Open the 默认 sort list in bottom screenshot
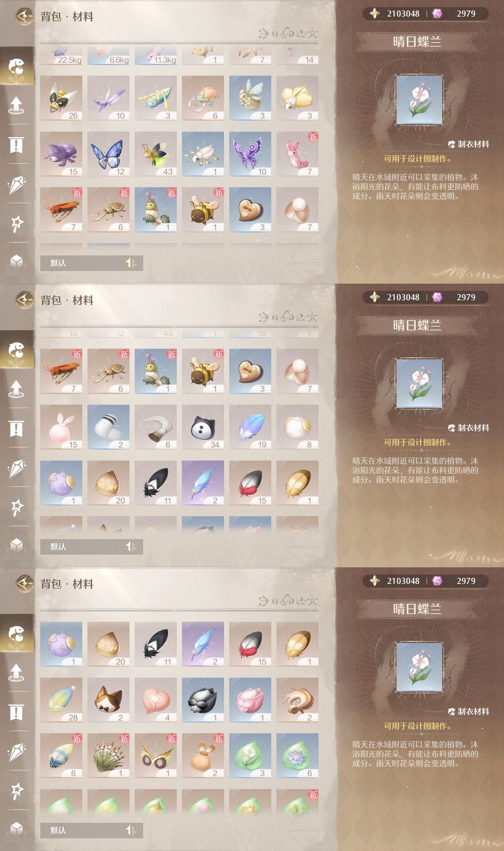The height and width of the screenshot is (851, 504). [80, 830]
